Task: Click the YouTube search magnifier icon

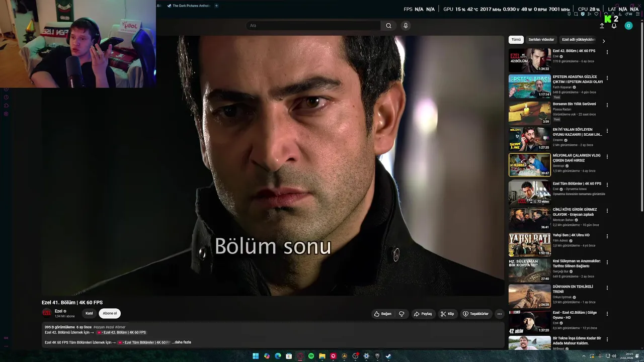Action: [388, 26]
